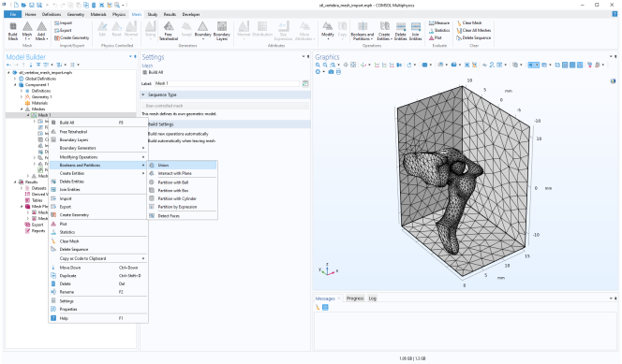Click Import in the ribbon Import/Export group

click(63, 23)
